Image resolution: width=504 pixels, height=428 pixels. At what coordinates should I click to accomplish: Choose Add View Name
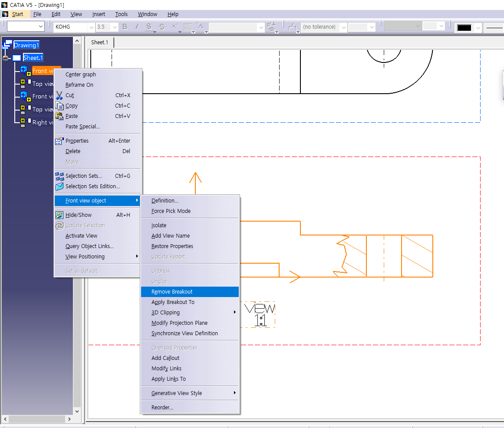(190, 235)
